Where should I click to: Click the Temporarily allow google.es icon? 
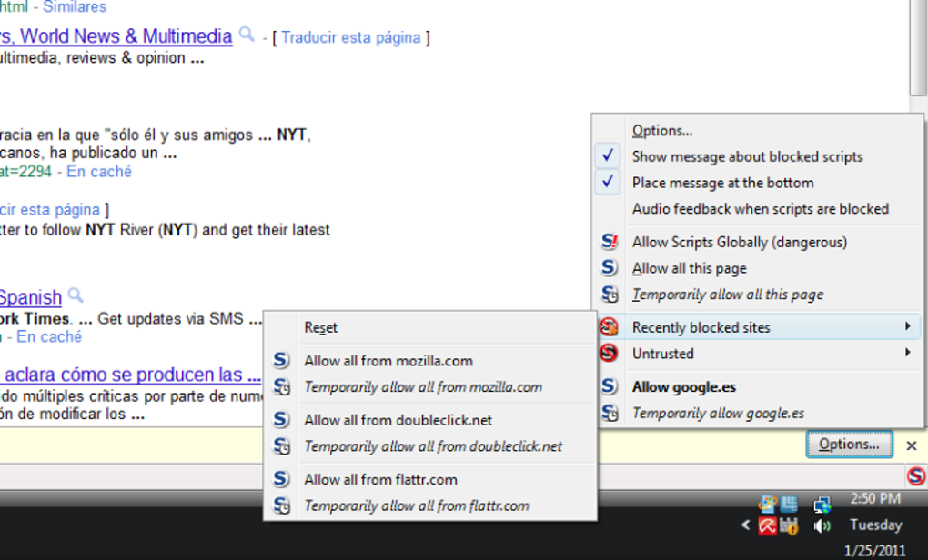[610, 413]
